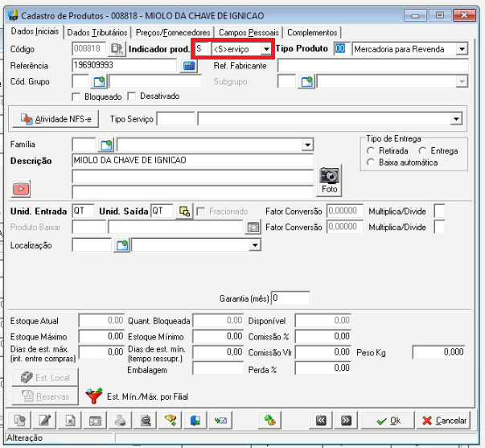Screen dimensions: 485x448
Task: Click the Unid. Entrada field
Action: (x=83, y=211)
